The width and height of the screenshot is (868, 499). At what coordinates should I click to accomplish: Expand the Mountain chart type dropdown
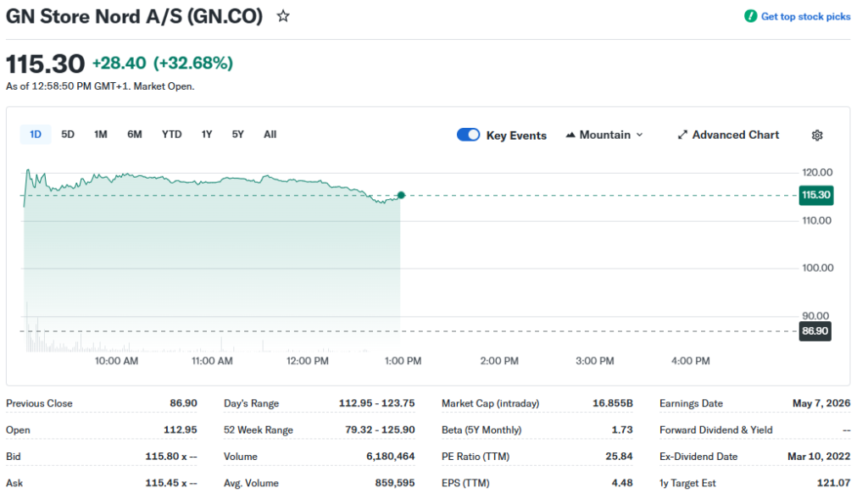[639, 136]
